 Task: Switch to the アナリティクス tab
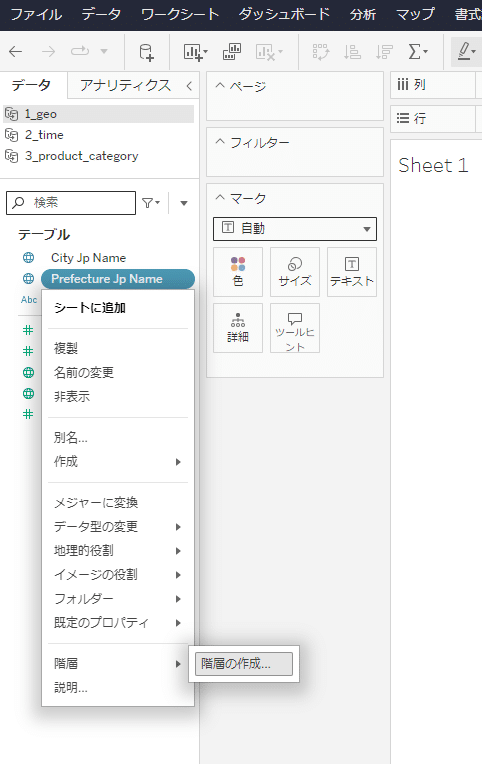pos(125,85)
